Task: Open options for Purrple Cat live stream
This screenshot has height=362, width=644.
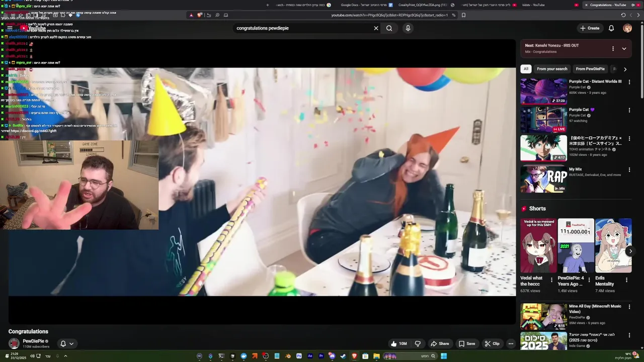Action: [629, 110]
